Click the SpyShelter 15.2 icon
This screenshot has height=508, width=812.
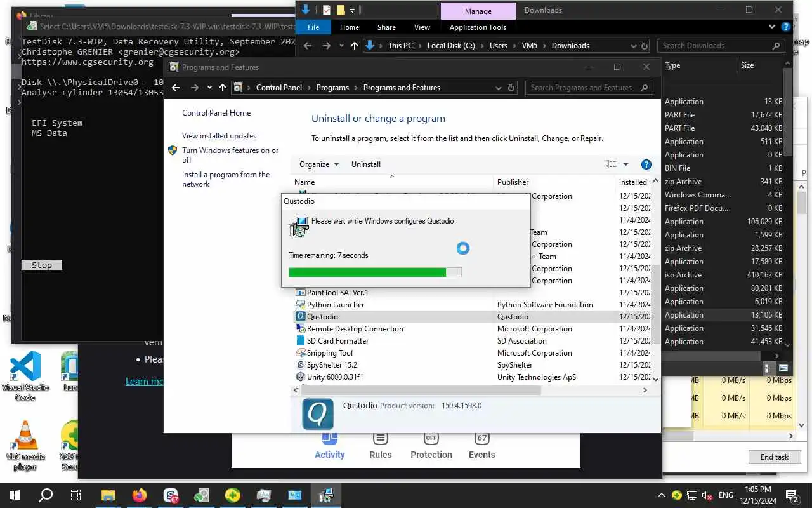(x=301, y=364)
